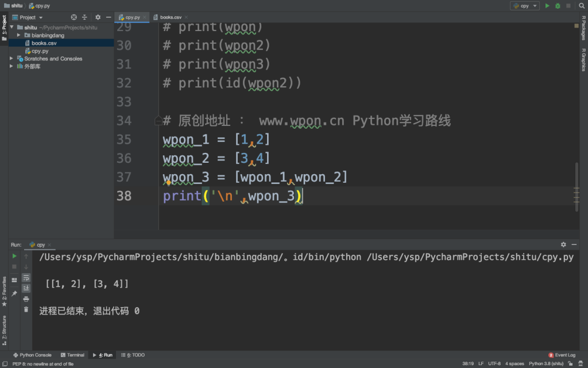
Task: Toggle soft-wrap in Run console
Action: click(x=26, y=277)
